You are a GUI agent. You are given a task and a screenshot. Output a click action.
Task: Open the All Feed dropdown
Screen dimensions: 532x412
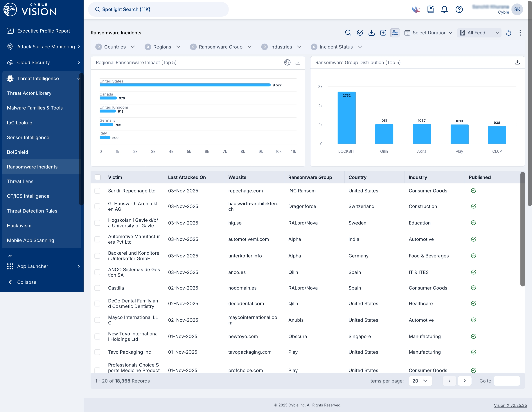[479, 33]
